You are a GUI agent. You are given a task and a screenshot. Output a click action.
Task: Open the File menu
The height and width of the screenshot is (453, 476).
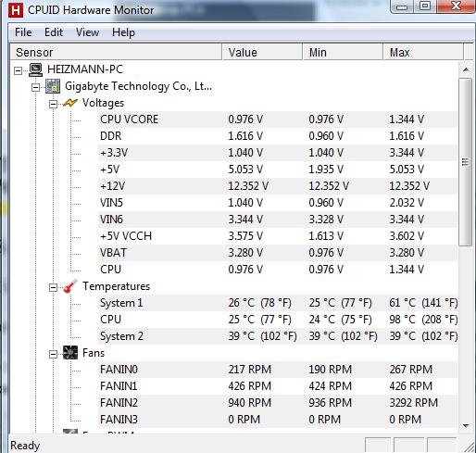pyautogui.click(x=23, y=32)
